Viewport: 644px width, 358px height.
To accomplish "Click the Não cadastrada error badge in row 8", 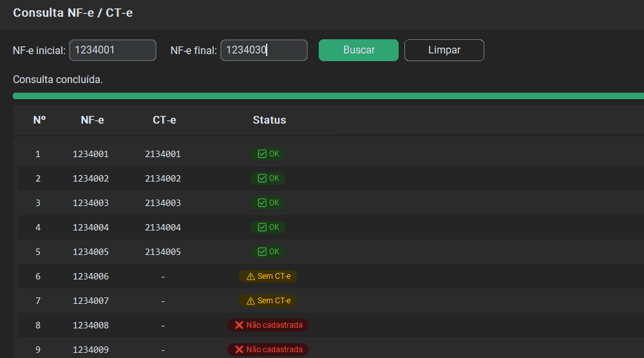I will (268, 325).
